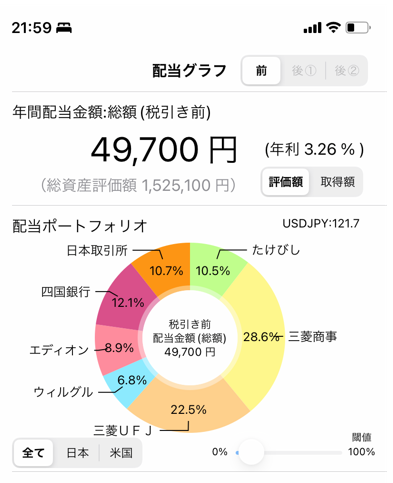The width and height of the screenshot is (393, 483).
Task: Tap the orange 三菱UFJ 22.5% slice
Action: click(x=189, y=409)
